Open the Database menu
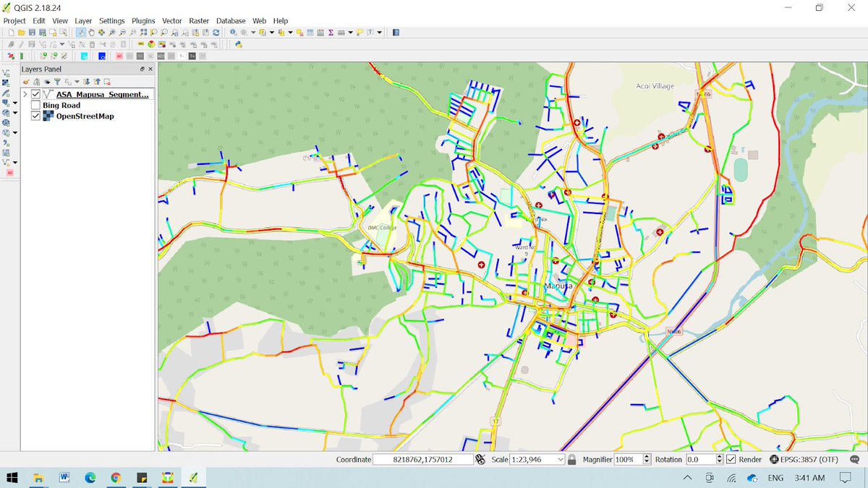The image size is (868, 488). [231, 21]
